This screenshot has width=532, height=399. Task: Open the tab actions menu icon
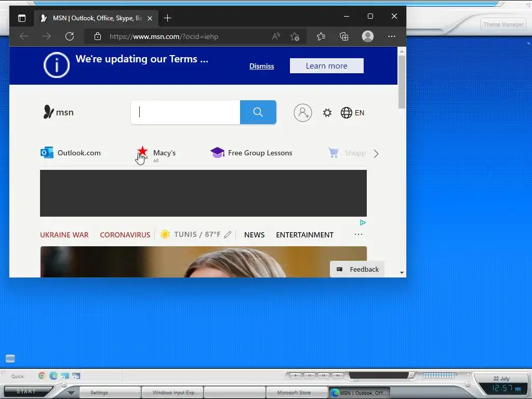point(22,18)
